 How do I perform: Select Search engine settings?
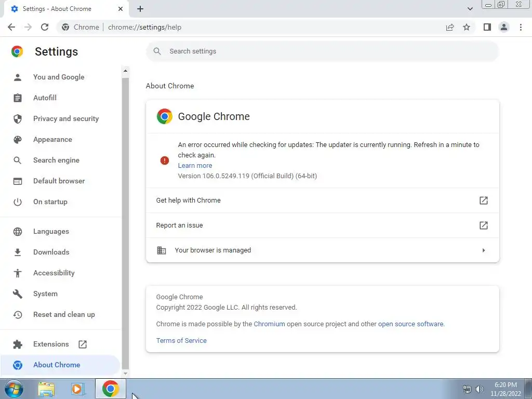tap(60, 160)
